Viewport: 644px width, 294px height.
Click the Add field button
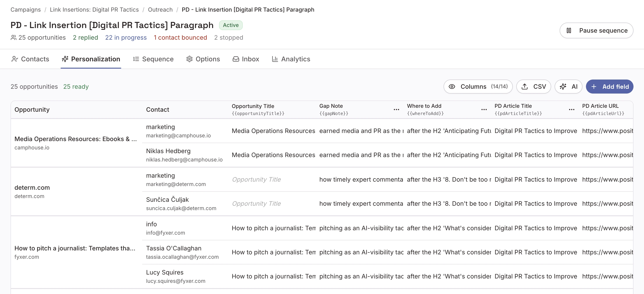(x=609, y=87)
